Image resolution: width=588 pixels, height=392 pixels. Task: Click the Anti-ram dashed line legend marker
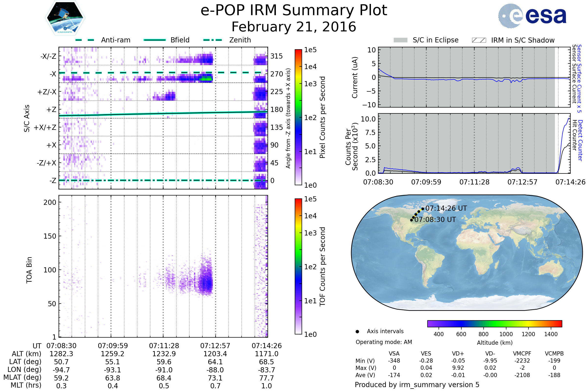[85, 40]
